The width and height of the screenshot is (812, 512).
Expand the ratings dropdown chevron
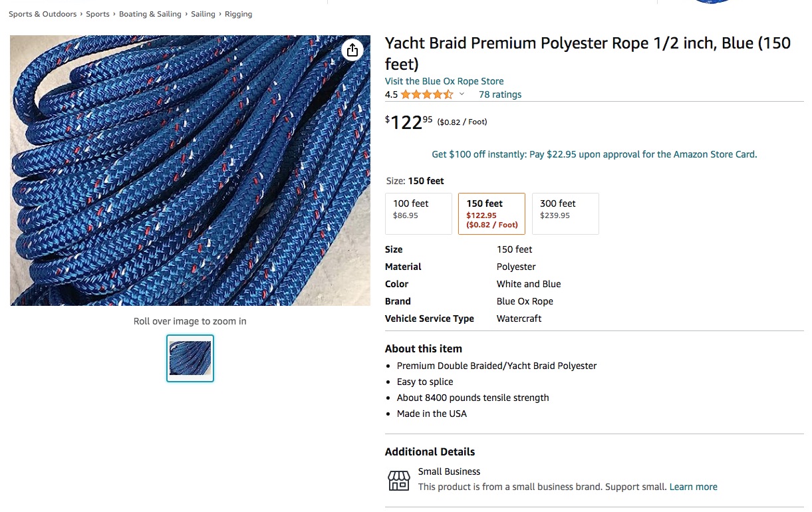462,94
